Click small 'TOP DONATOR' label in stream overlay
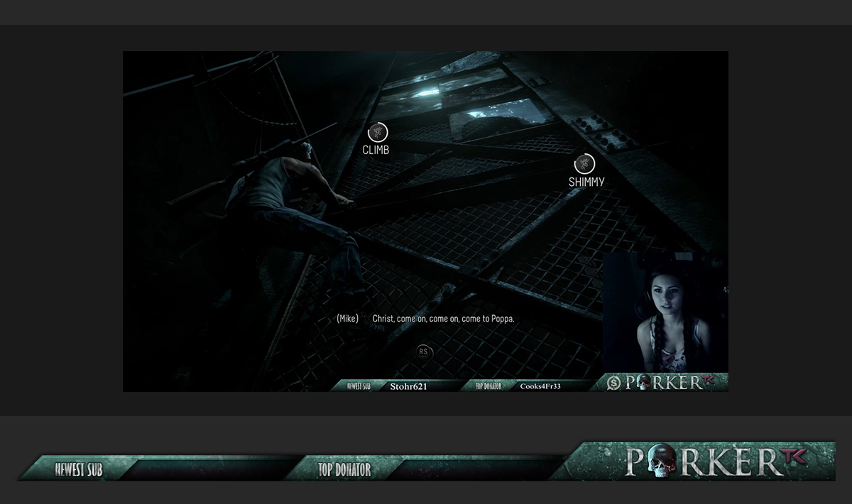 (488, 386)
